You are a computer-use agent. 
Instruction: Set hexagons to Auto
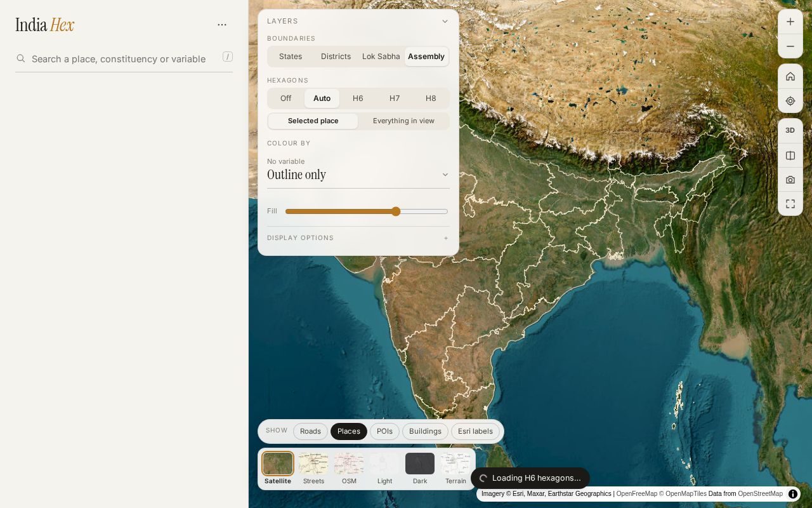[x=322, y=98]
